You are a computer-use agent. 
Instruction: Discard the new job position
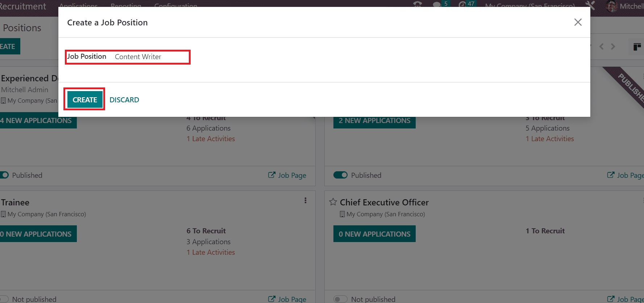click(124, 100)
